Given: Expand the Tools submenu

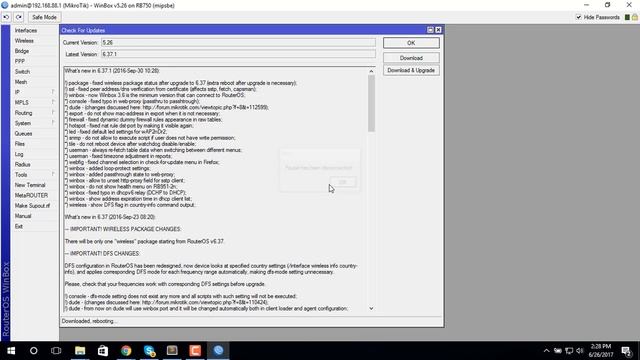Looking at the screenshot, I should 35,175.
